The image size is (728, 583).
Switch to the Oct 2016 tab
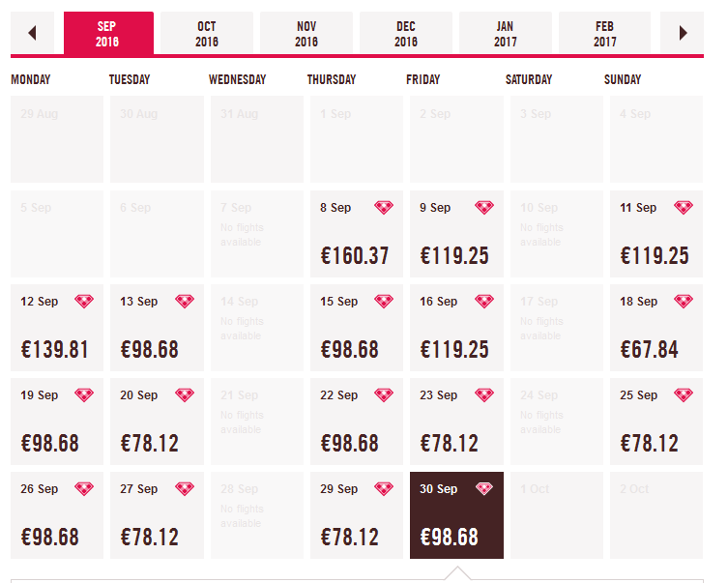pos(207,34)
